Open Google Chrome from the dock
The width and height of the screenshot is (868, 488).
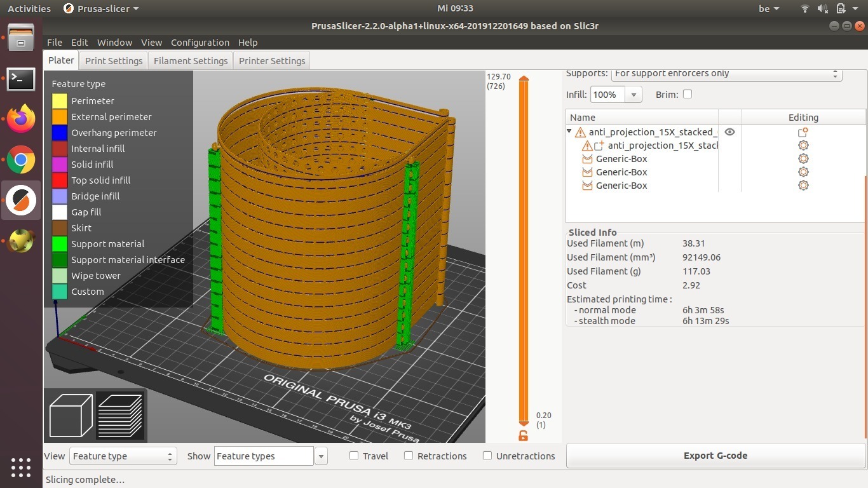coord(21,160)
